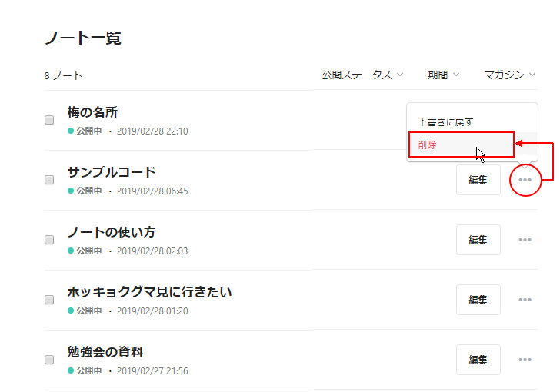This screenshot has width=560, height=392.
Task: Open more options for ホッキョクグマ見に行きたい note
Action: (525, 300)
